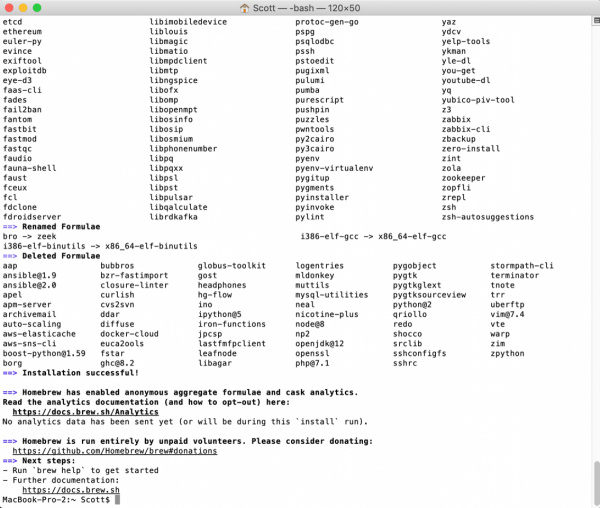Click the 'ethereum' formula name
600x508 pixels.
pyautogui.click(x=22, y=32)
